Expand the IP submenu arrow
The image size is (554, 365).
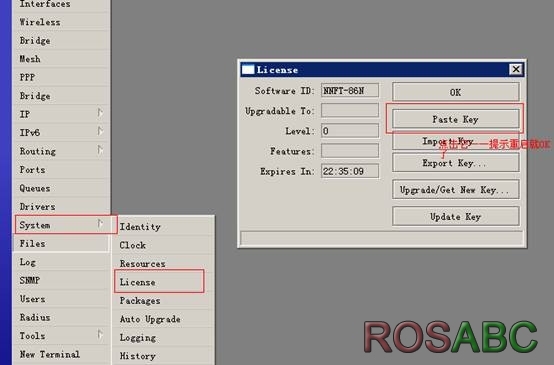(x=100, y=113)
